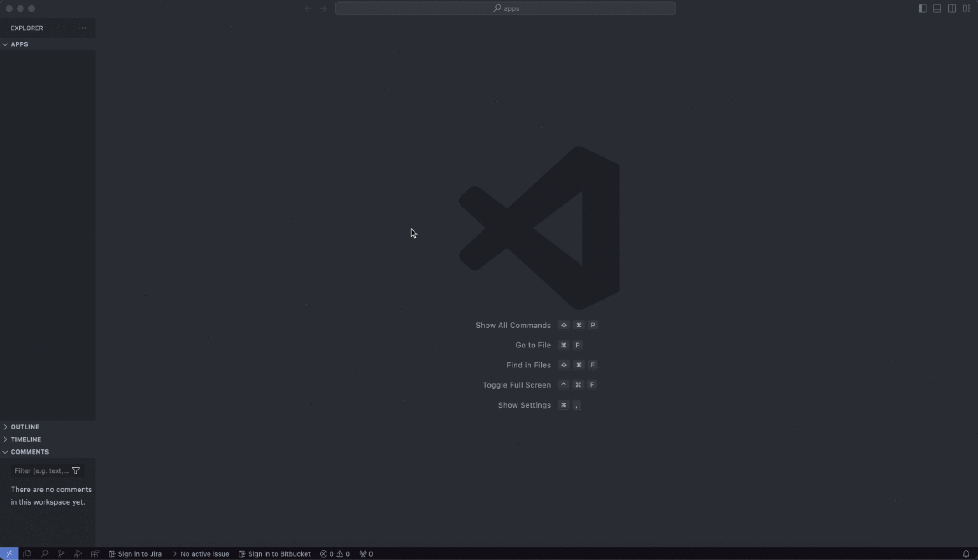This screenshot has height=560, width=978.
Task: Open the Explorer more actions ellipsis
Action: pos(83,28)
